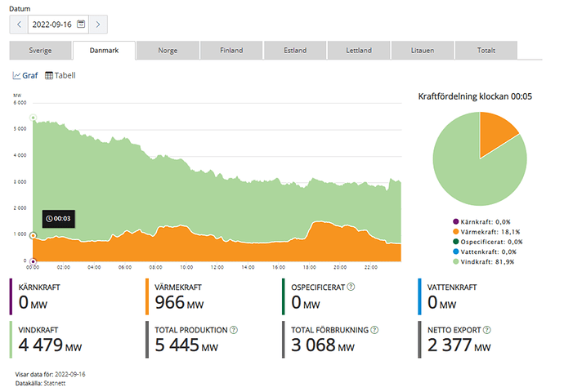
Task: Click the next date arrow button
Action: (99, 24)
